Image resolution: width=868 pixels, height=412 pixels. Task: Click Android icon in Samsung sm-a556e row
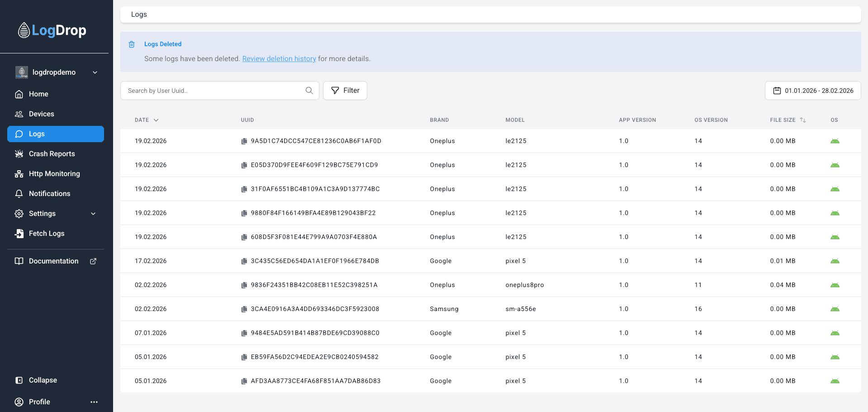(x=835, y=309)
